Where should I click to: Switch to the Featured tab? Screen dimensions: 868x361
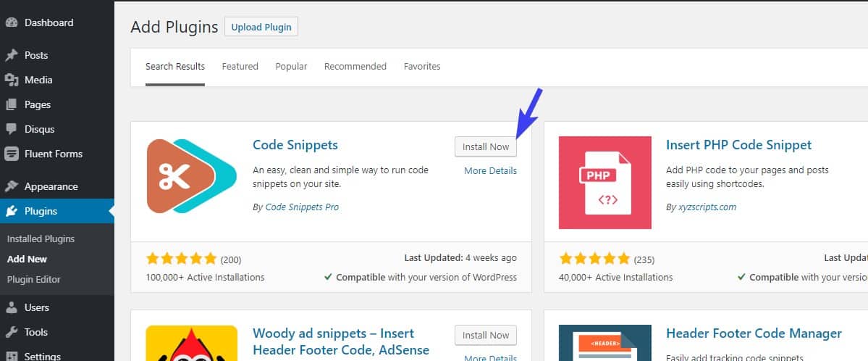240,67
